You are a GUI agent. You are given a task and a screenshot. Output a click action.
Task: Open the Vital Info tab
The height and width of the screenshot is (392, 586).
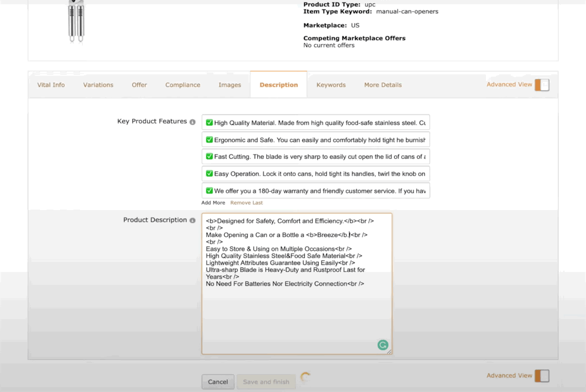(x=51, y=85)
